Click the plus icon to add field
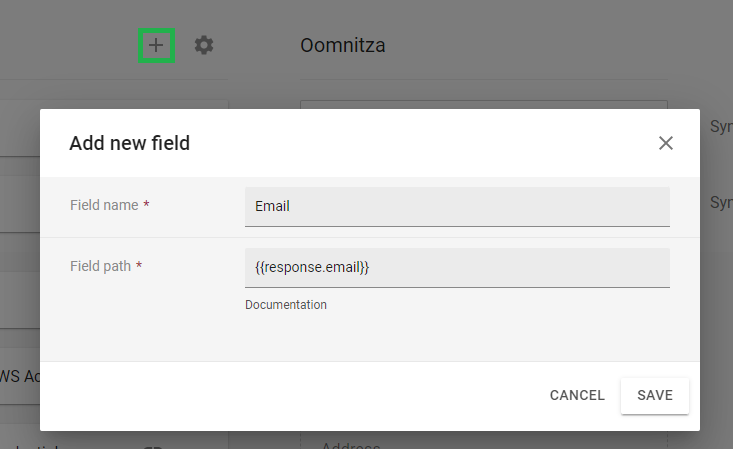The height and width of the screenshot is (449, 733). [x=156, y=45]
